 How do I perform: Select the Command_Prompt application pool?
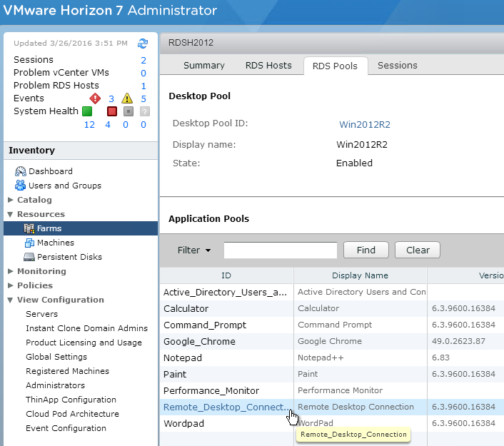point(205,325)
